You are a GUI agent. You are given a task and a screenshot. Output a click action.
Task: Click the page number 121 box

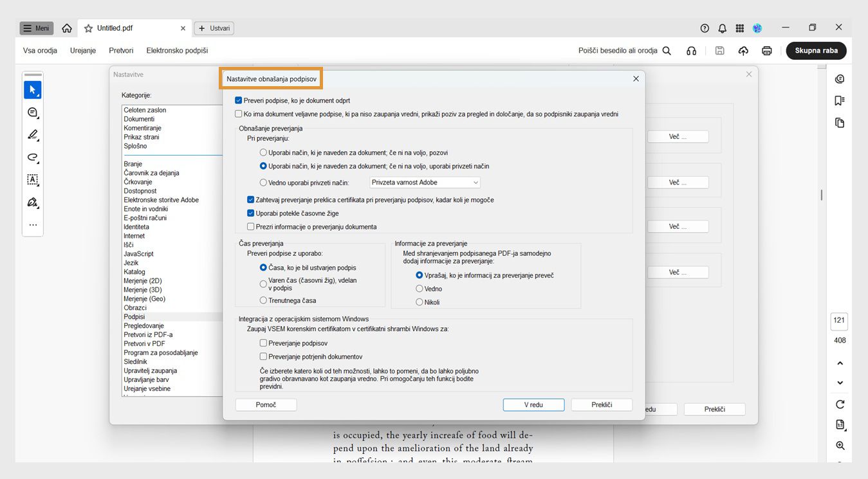(x=839, y=320)
